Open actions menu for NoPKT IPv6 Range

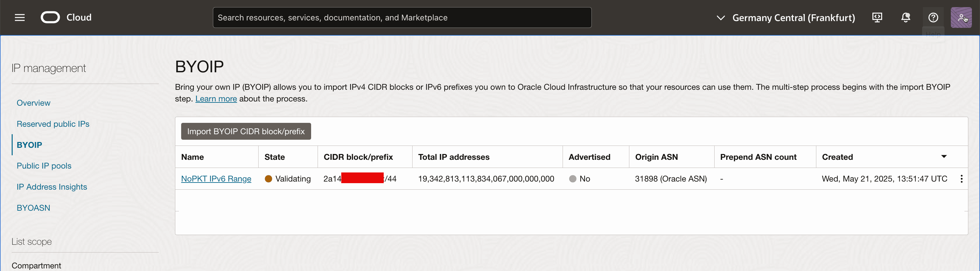coord(961,179)
